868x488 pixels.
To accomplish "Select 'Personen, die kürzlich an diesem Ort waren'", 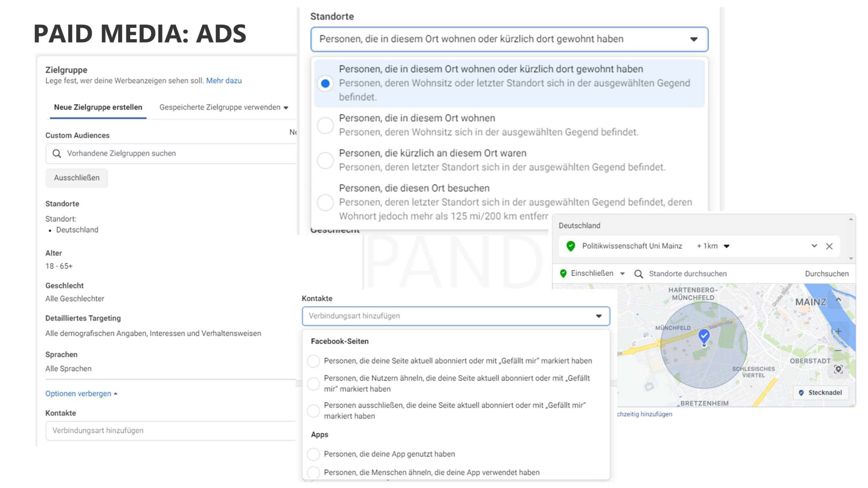I will click(325, 160).
